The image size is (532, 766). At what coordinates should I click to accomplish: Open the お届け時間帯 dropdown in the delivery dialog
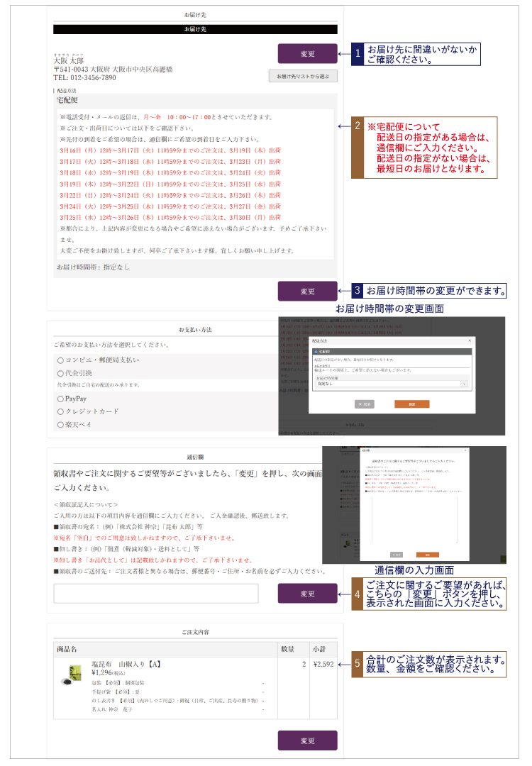tap(392, 384)
